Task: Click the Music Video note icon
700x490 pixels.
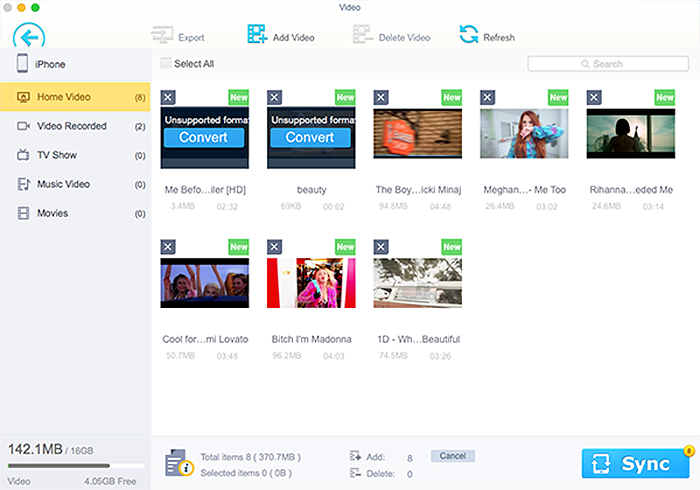Action: 23,184
